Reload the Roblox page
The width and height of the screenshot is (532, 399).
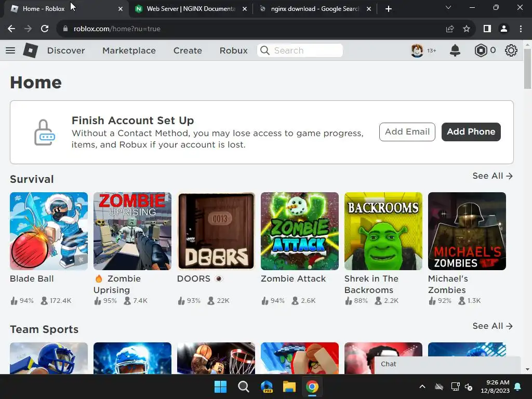point(45,29)
